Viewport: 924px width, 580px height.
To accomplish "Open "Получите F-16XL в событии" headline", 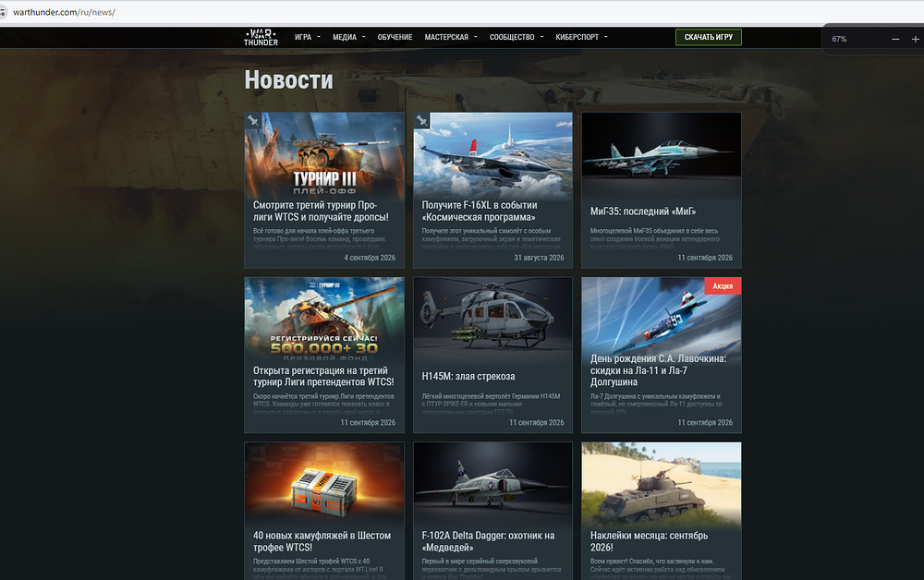I will pos(479,211).
